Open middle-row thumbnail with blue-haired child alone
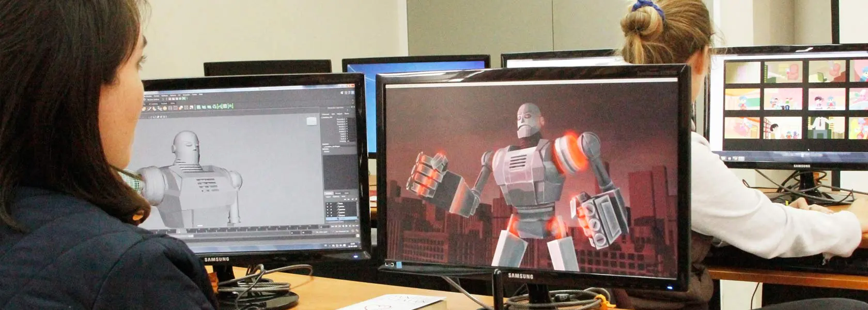Screen dimensions: 868x310 click(x=742, y=99)
